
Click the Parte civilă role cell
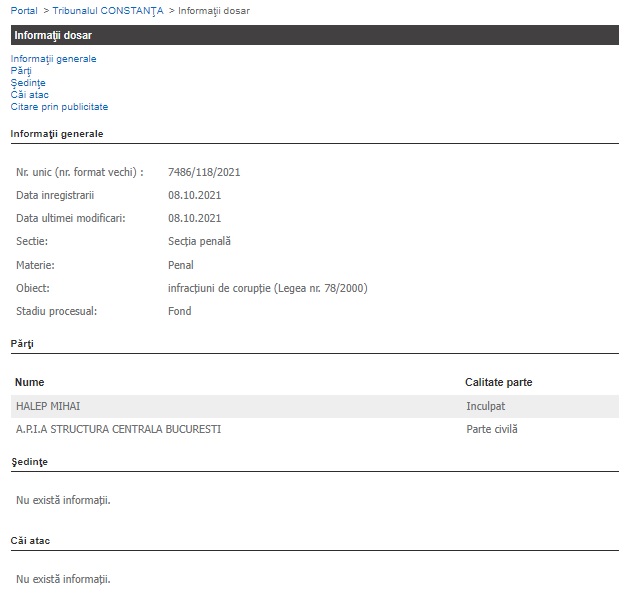coord(492,429)
